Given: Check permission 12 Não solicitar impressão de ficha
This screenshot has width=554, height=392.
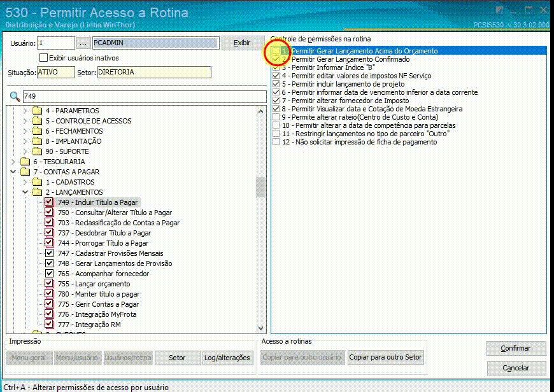Looking at the screenshot, I should coord(276,142).
